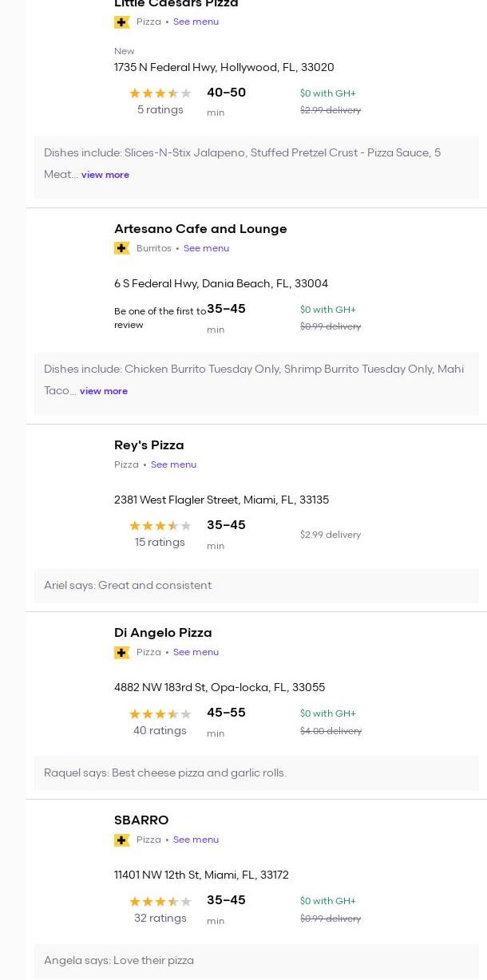Open the Artesano Cafe and Lounge restaurant page

200,229
